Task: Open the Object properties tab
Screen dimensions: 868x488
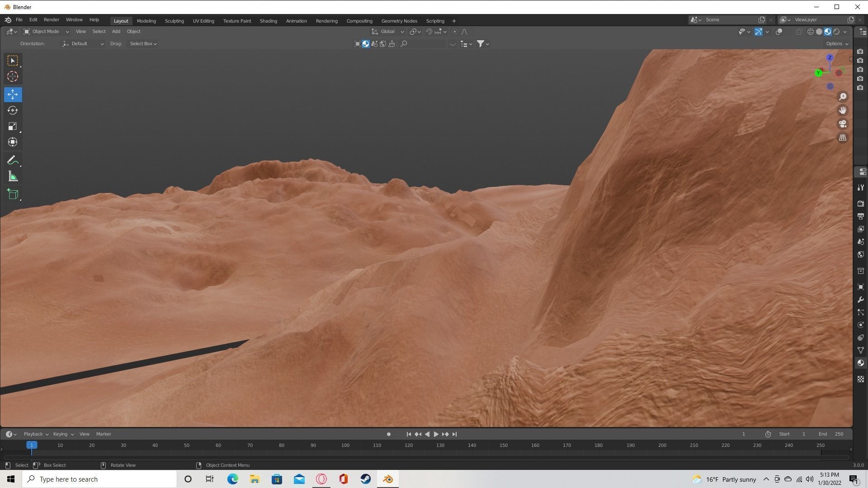Action: [x=861, y=287]
